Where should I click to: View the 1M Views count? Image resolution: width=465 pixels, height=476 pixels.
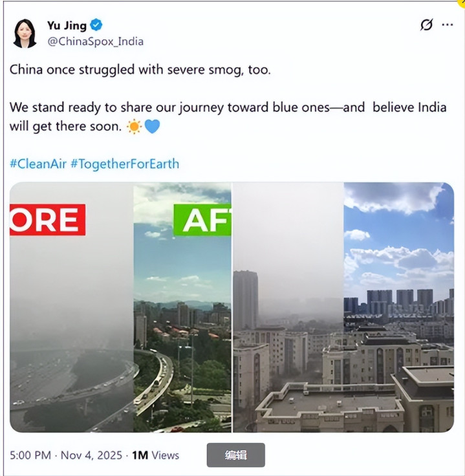(x=155, y=455)
